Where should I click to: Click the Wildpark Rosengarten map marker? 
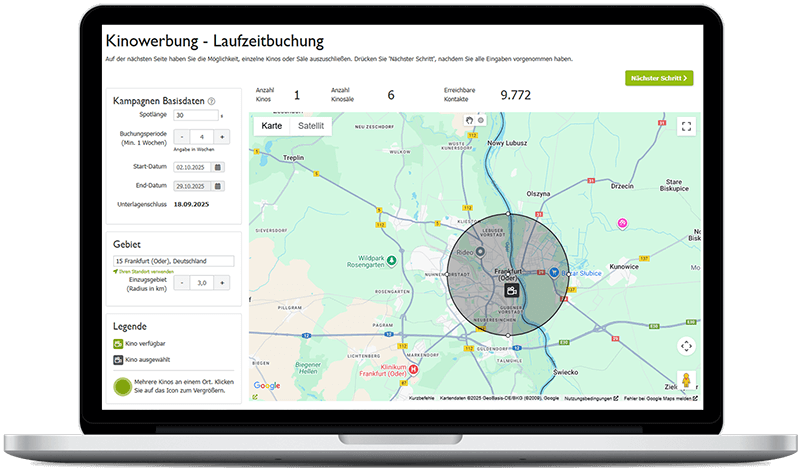click(x=391, y=261)
